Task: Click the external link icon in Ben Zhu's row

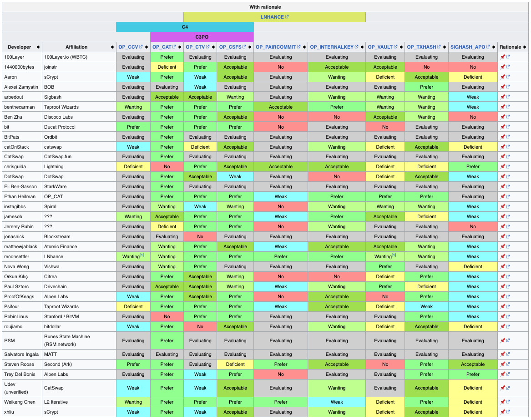Action: pos(508,117)
